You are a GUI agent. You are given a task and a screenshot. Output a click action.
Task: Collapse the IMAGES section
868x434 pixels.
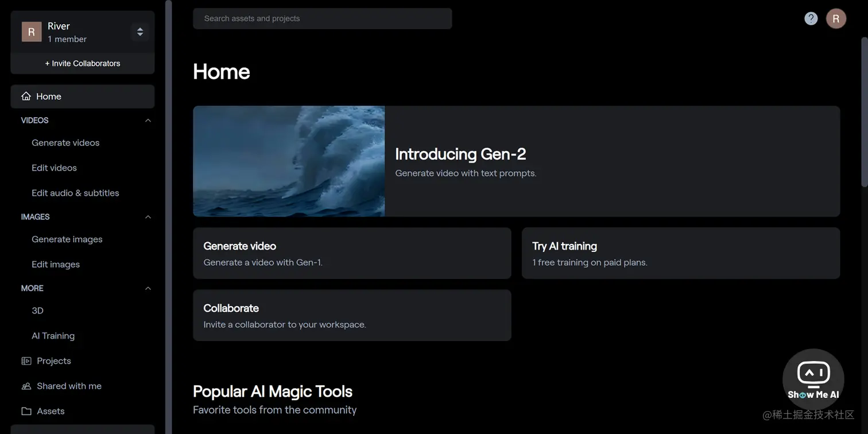148,217
